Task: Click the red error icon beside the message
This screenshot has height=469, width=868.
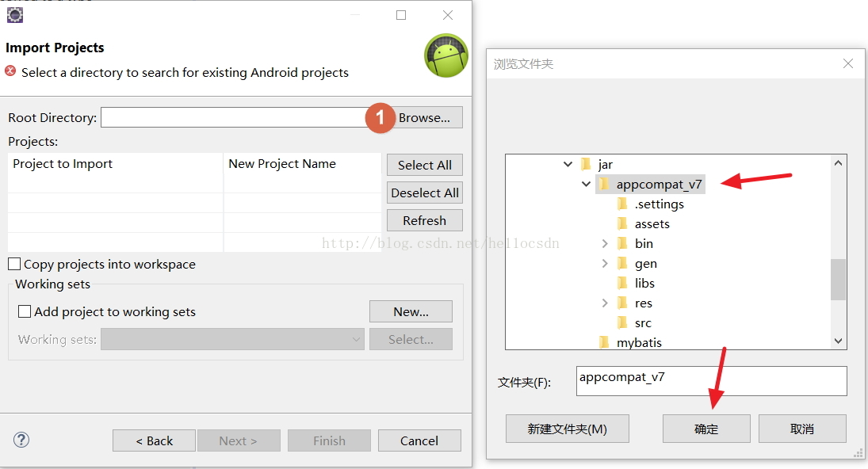Action: [x=10, y=71]
